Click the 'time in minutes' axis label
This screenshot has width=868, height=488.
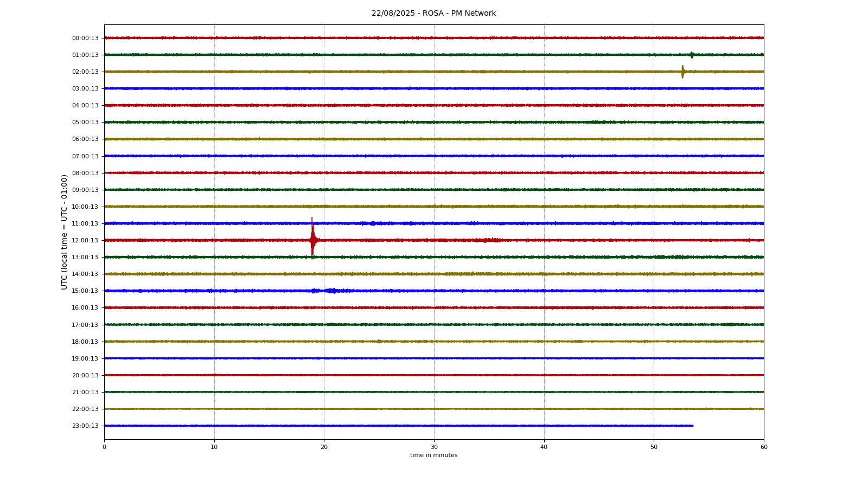coord(434,455)
